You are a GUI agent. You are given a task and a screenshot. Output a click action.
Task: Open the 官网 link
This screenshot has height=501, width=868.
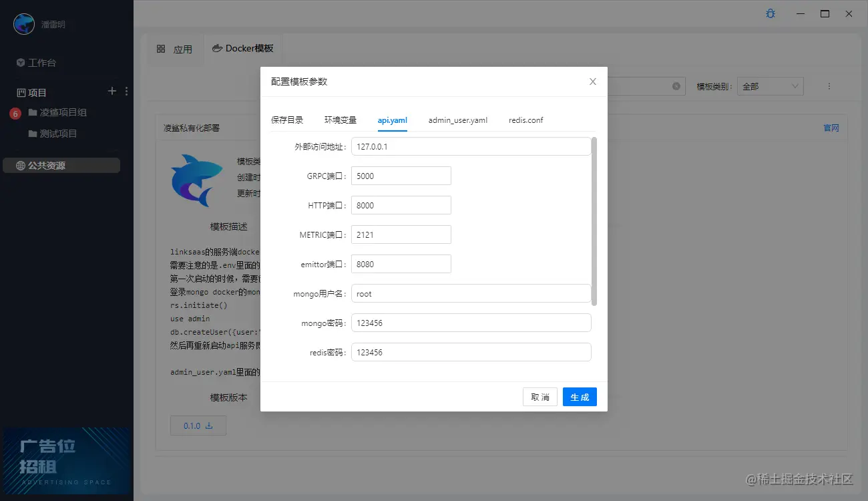point(831,128)
